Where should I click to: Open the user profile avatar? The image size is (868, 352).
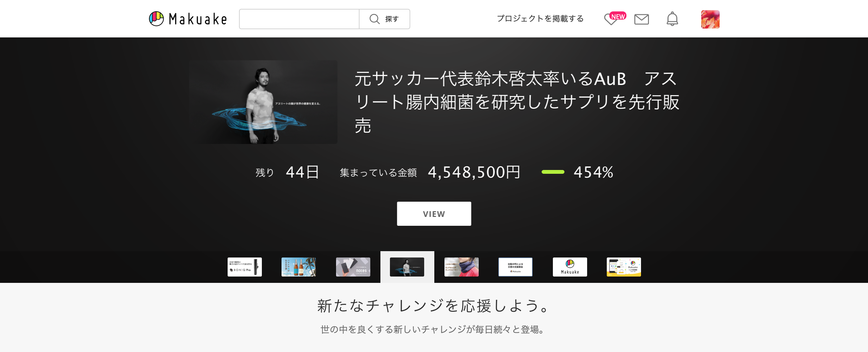710,19
